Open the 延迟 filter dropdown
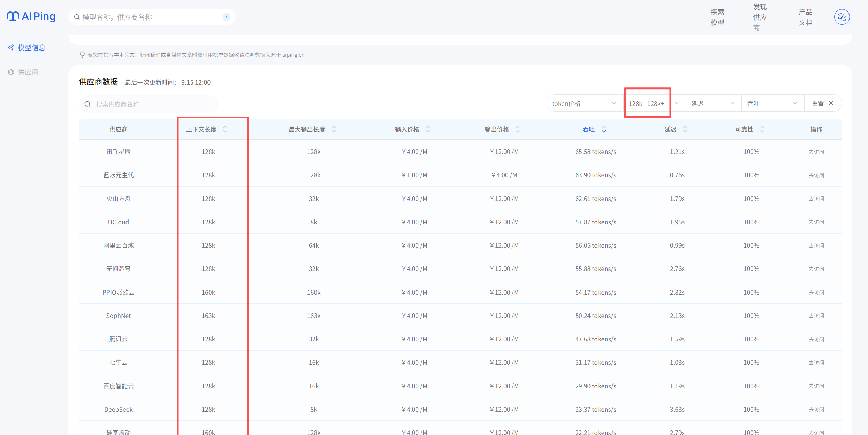 pyautogui.click(x=713, y=103)
